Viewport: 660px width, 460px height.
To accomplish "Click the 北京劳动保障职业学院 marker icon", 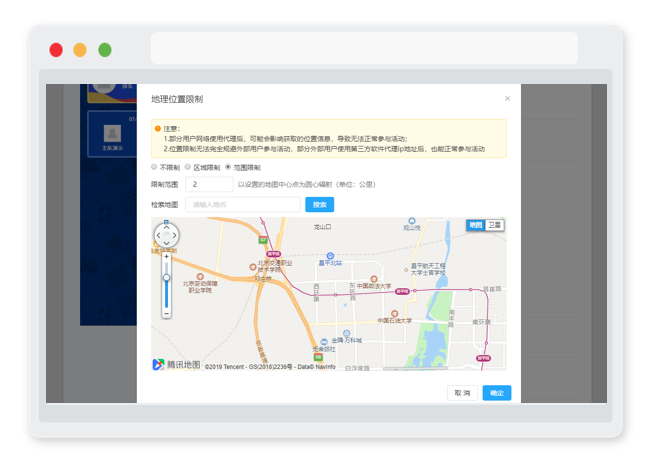I will [200, 277].
